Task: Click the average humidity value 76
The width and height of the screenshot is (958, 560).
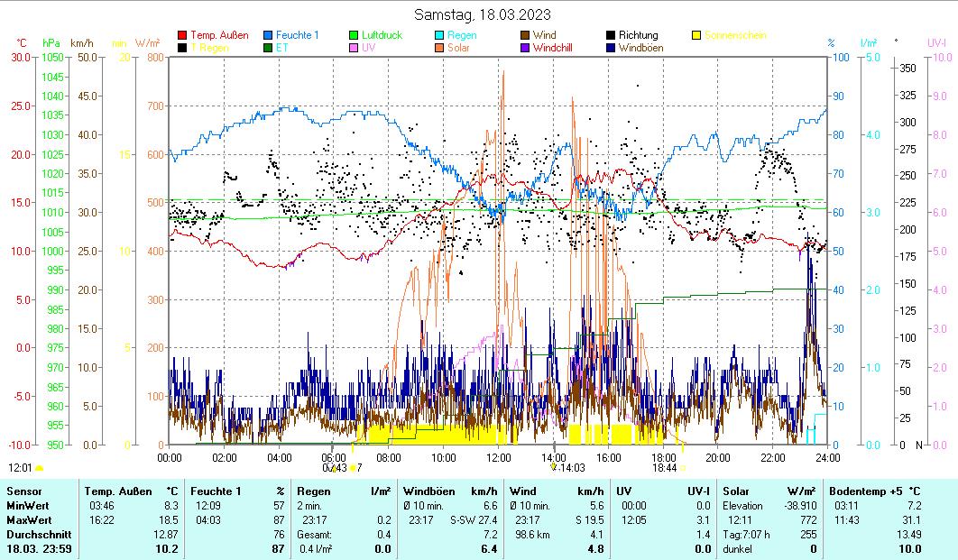Action: pos(279,535)
